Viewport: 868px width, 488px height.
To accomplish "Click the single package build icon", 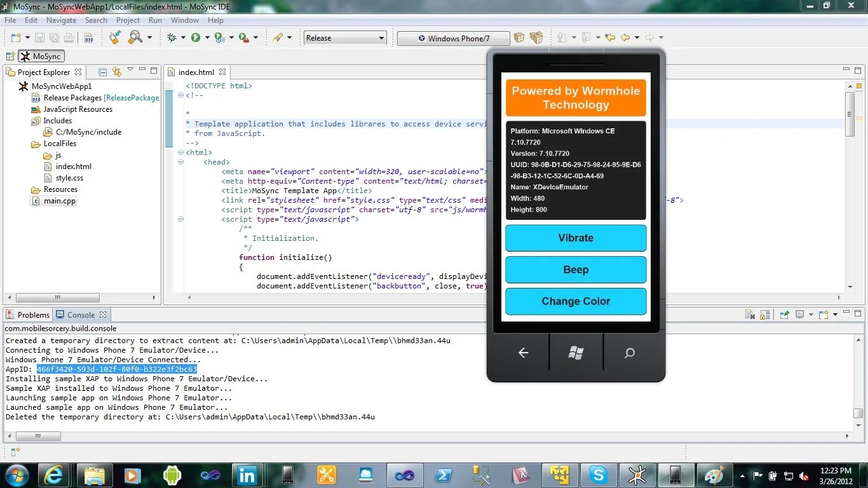I will [519, 38].
